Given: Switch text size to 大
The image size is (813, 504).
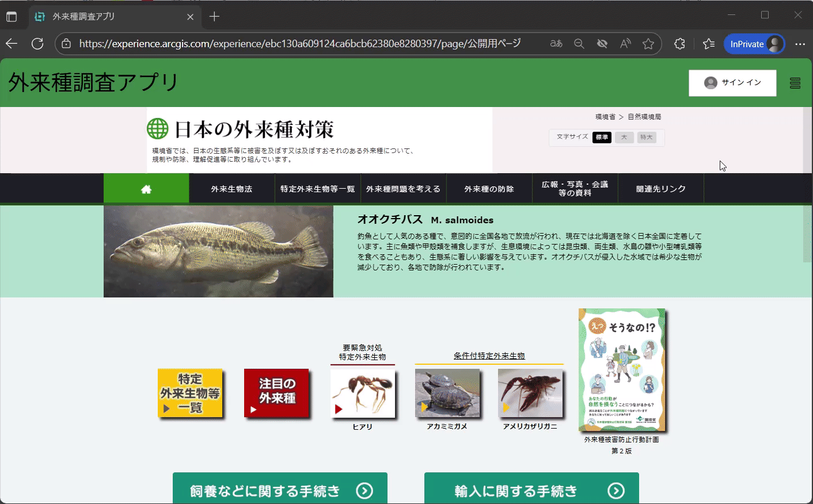Looking at the screenshot, I should click(x=624, y=138).
